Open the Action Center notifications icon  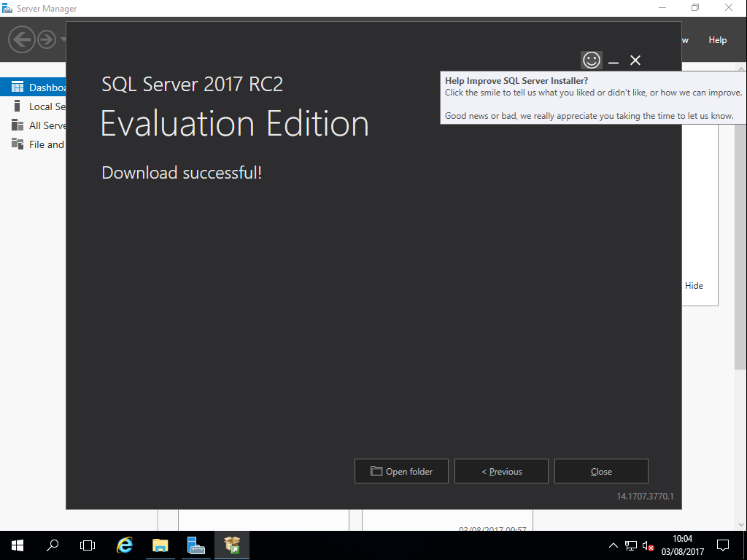(723, 545)
